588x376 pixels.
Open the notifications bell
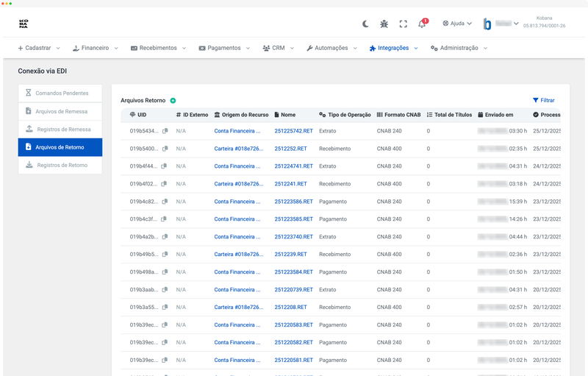tap(422, 24)
